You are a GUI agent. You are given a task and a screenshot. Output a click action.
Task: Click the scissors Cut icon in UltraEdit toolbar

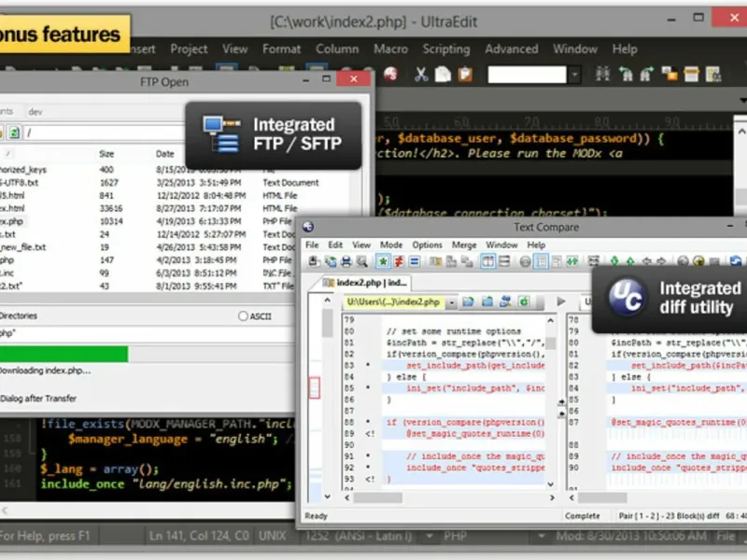[421, 75]
